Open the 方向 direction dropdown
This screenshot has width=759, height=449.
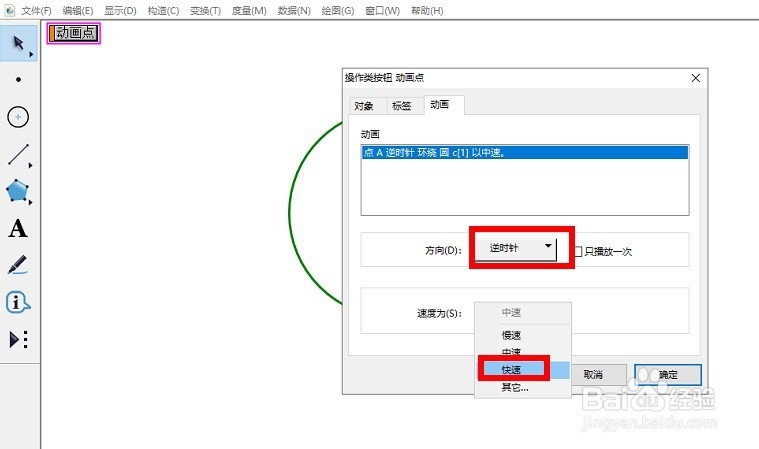516,248
